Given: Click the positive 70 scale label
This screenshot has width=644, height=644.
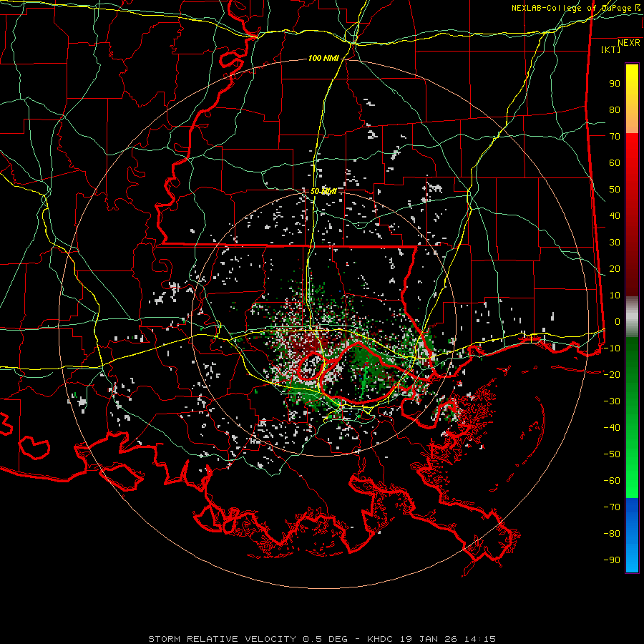Looking at the screenshot, I should point(615,137).
